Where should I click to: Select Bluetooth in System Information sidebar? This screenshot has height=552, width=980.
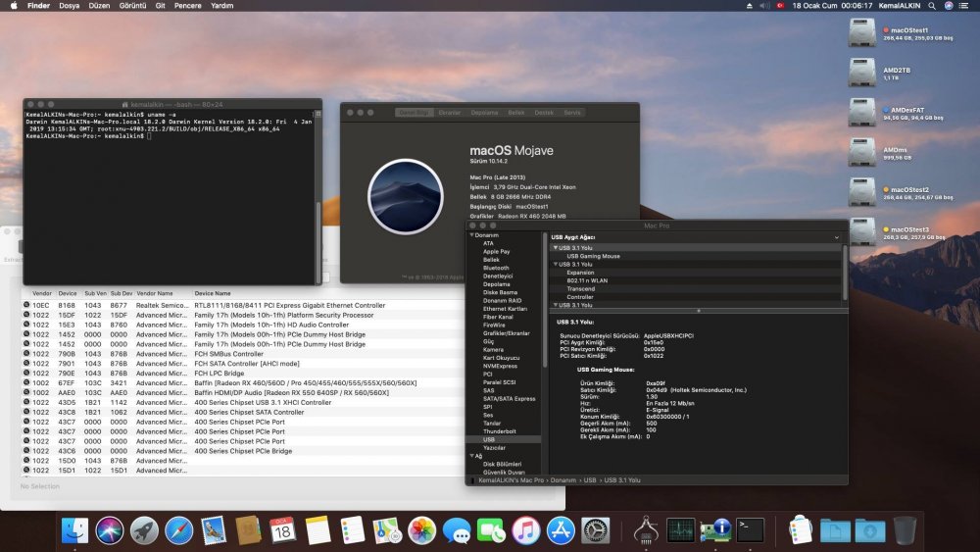pos(496,268)
